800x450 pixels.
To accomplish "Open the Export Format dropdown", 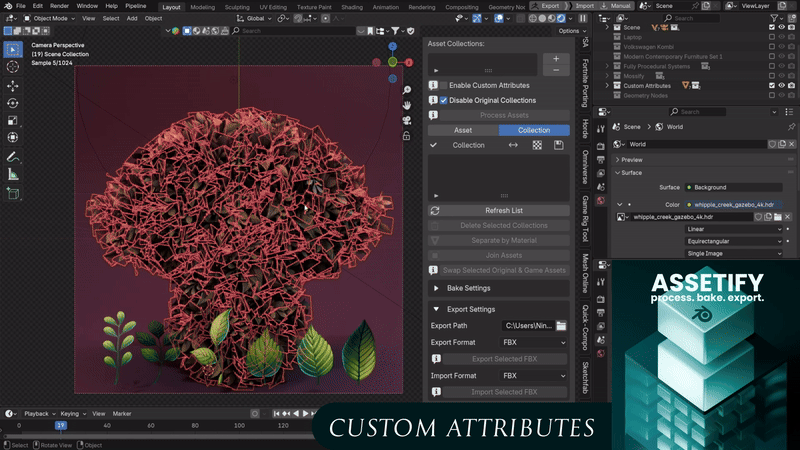I will click(x=534, y=343).
